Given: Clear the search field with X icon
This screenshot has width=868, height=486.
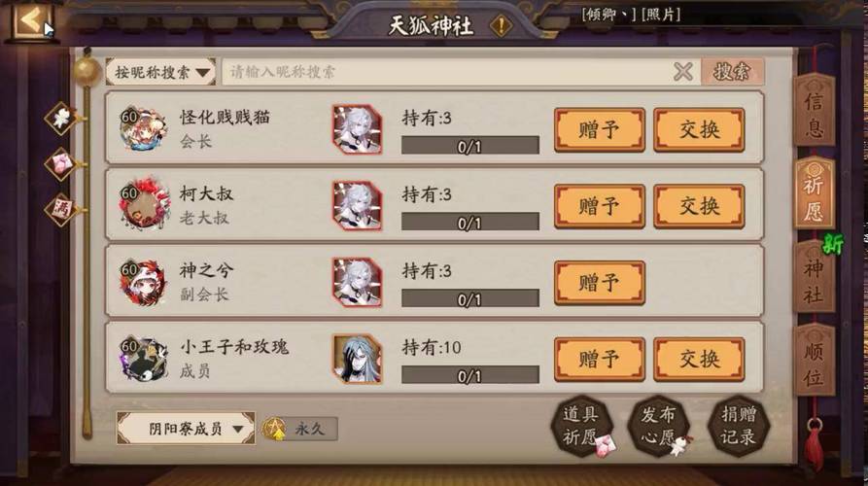Looking at the screenshot, I should (683, 72).
